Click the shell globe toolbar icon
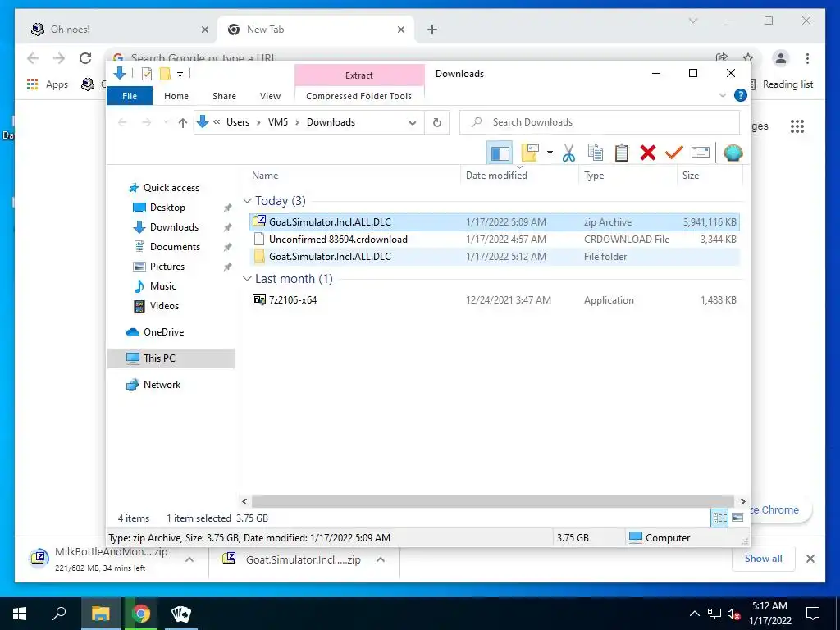The height and width of the screenshot is (630, 840). point(733,153)
